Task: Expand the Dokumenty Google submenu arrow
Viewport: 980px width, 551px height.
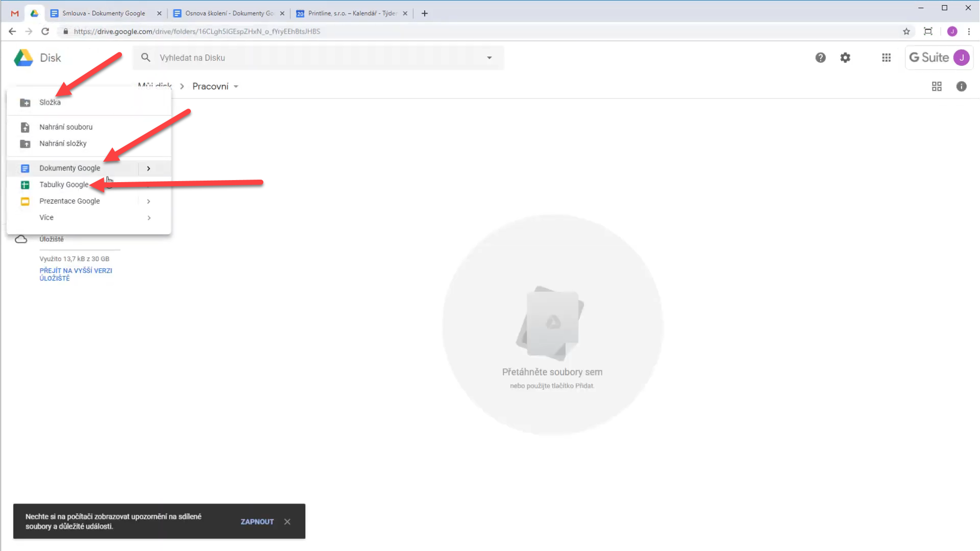Action: [148, 167]
